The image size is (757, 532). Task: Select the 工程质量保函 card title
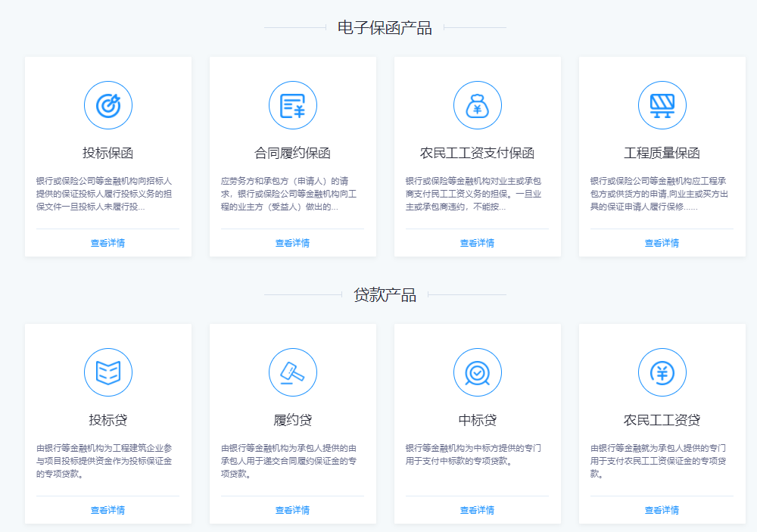coord(662,153)
